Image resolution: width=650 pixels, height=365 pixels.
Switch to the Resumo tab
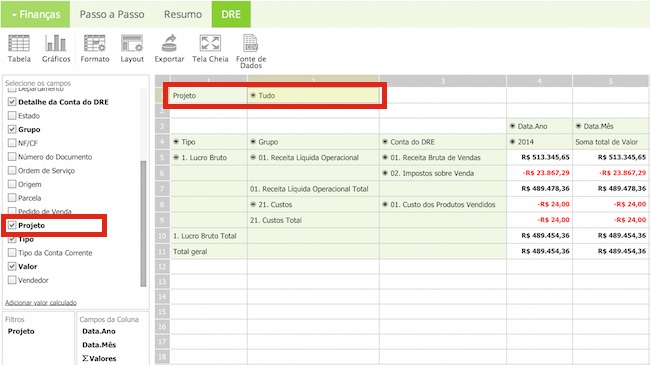[x=183, y=14]
